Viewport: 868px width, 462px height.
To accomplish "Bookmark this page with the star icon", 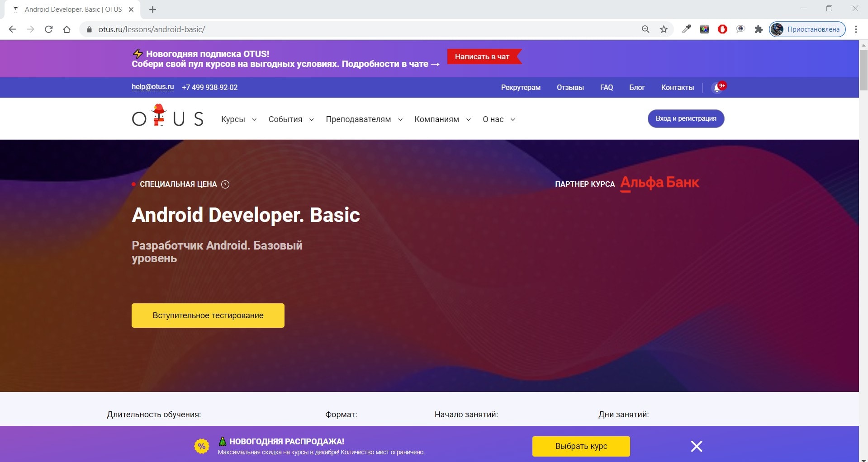I will pos(664,29).
